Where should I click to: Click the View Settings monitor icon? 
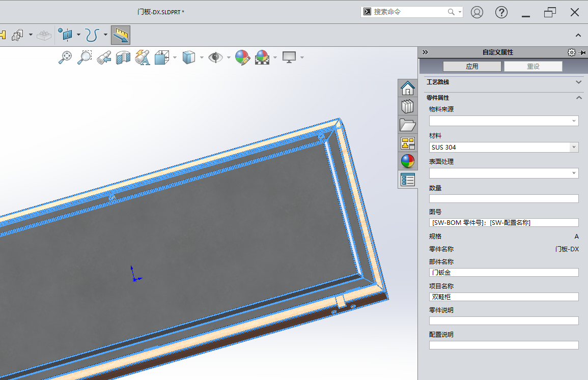(x=289, y=57)
